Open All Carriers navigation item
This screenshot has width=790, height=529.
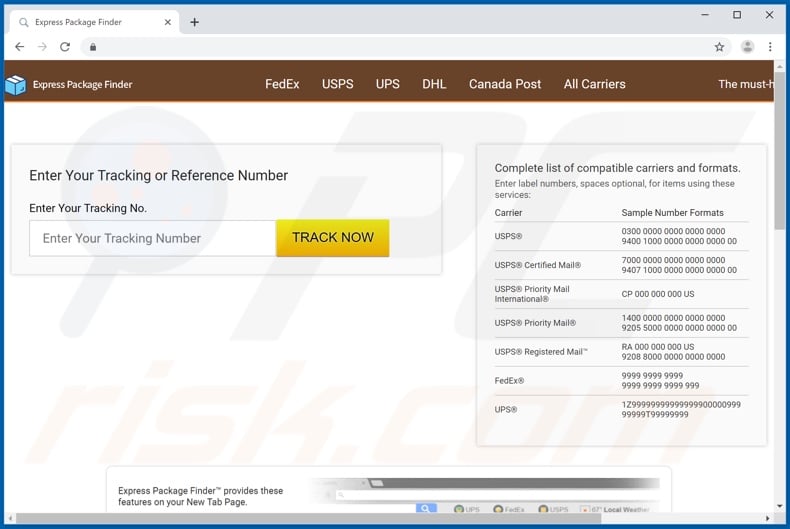click(594, 84)
